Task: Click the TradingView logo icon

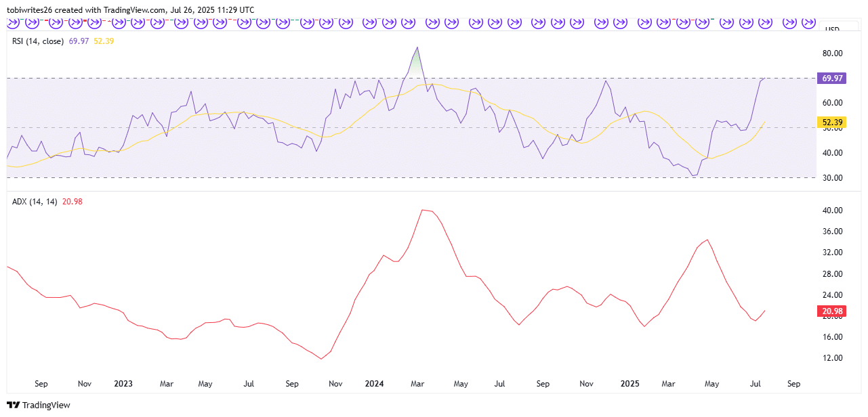Action: [x=12, y=405]
